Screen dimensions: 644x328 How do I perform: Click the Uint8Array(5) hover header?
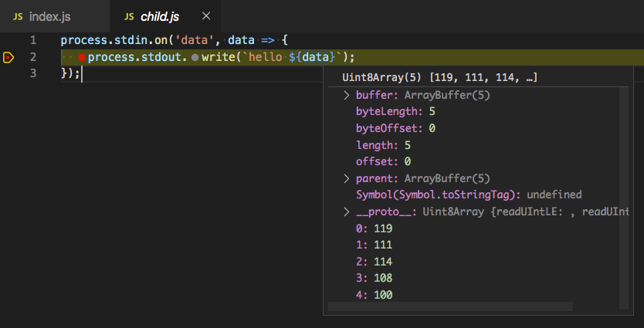[x=439, y=78]
